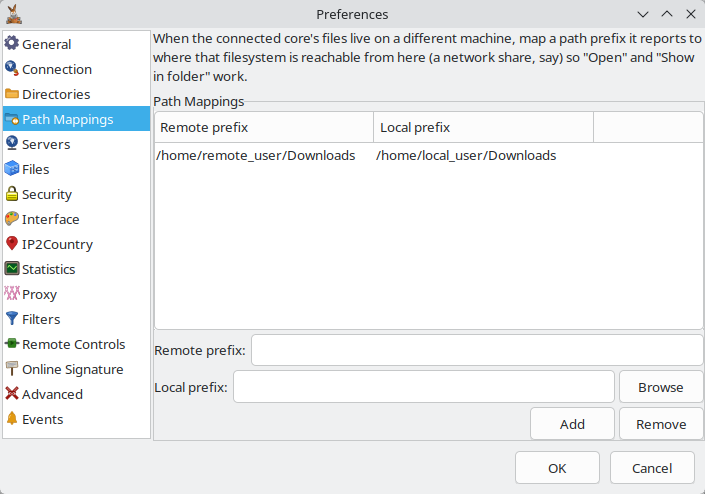Screen dimensions: 705x494
Task: Click the Path Mappings folder icon
Action: click(x=12, y=119)
